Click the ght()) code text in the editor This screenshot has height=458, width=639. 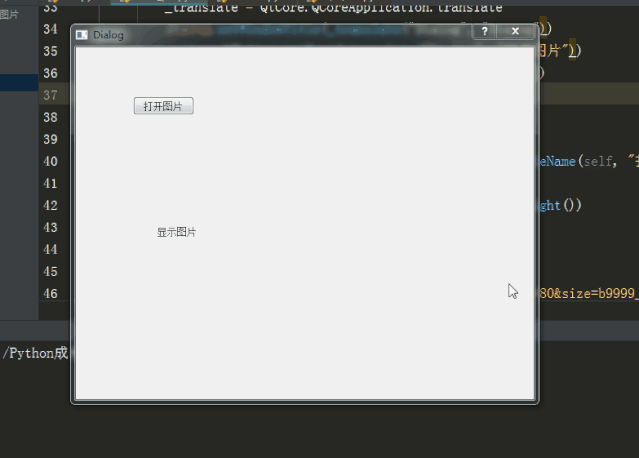pyautogui.click(x=560, y=205)
